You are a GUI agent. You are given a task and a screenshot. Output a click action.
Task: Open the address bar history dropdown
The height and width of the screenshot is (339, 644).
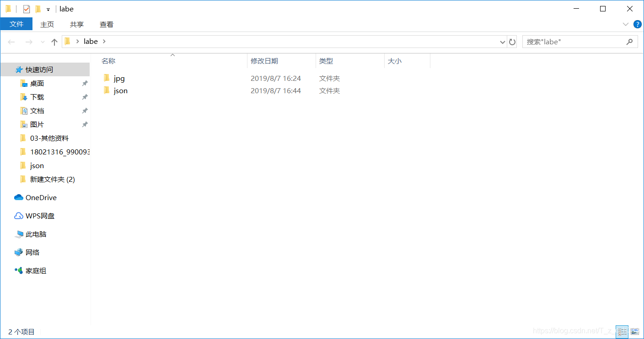pyautogui.click(x=502, y=42)
